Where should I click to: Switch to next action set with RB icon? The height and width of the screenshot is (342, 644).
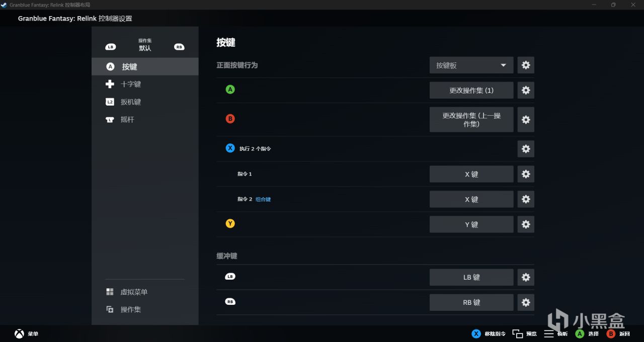179,47
